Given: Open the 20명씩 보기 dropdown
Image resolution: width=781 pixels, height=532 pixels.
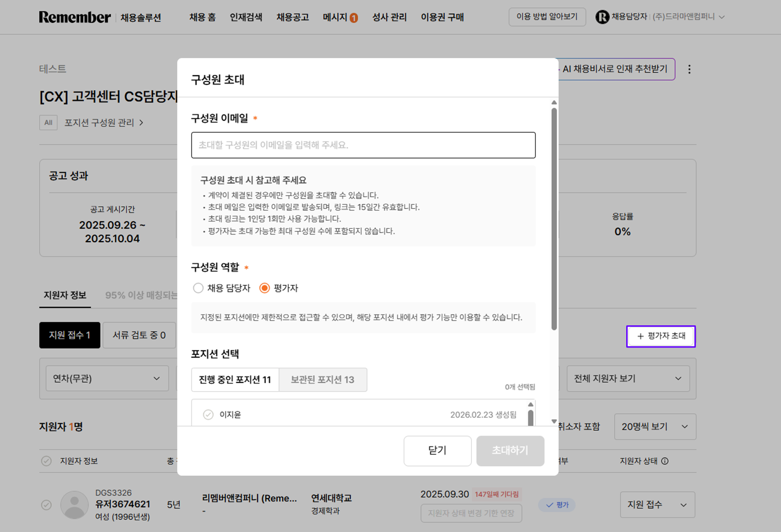Looking at the screenshot, I should [x=655, y=427].
